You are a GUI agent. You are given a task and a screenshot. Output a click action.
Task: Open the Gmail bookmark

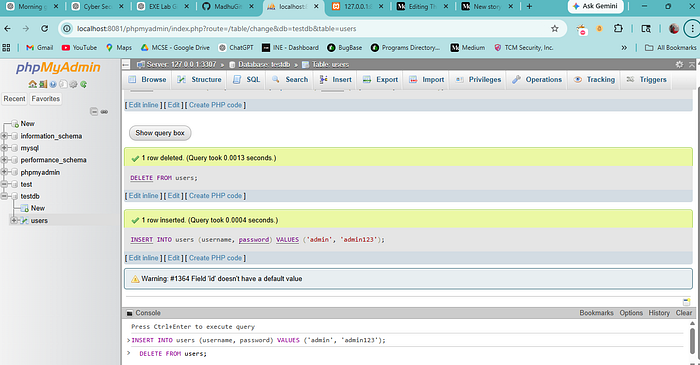pyautogui.click(x=39, y=47)
